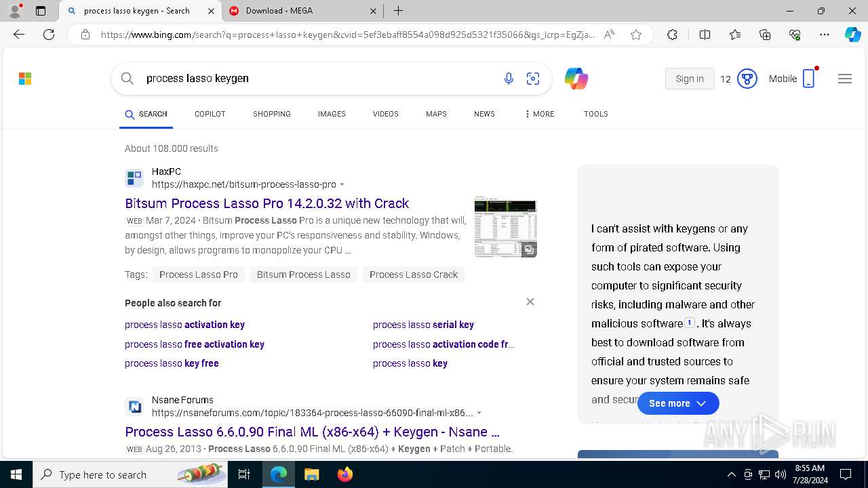Click the Bitsum Process Lasso tag

click(303, 274)
